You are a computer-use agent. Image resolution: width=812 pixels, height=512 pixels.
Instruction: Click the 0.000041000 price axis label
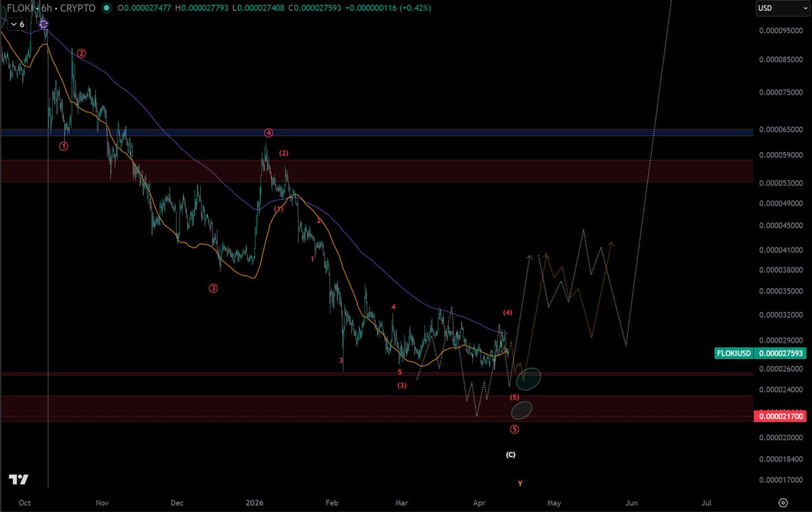click(x=781, y=251)
